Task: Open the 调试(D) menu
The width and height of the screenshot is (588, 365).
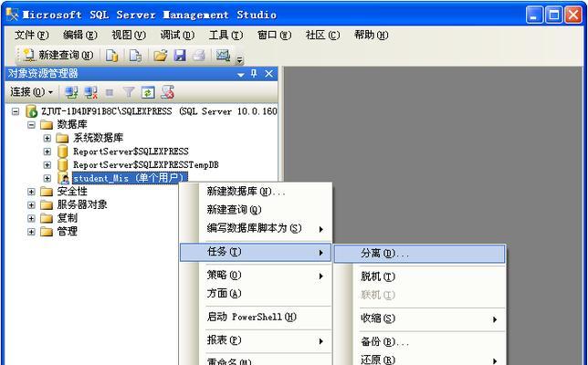Action: coord(177,35)
